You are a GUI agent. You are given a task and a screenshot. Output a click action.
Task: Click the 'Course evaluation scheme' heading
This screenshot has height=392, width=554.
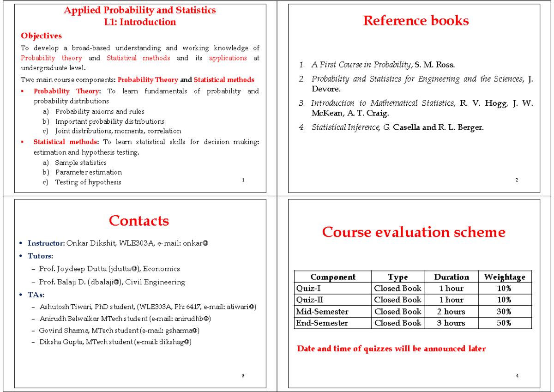pos(414,232)
